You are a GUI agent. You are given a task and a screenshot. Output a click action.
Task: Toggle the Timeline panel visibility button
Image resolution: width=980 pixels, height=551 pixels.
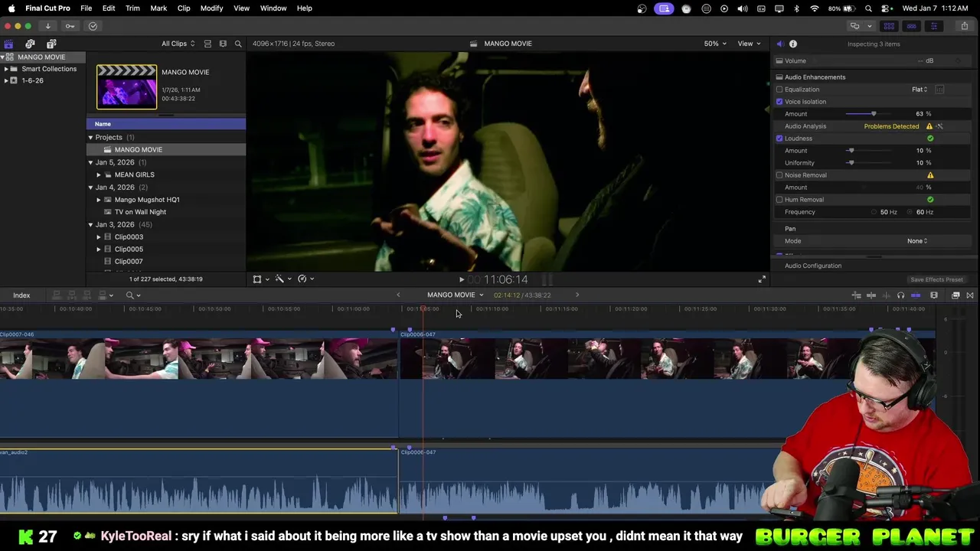click(x=911, y=26)
